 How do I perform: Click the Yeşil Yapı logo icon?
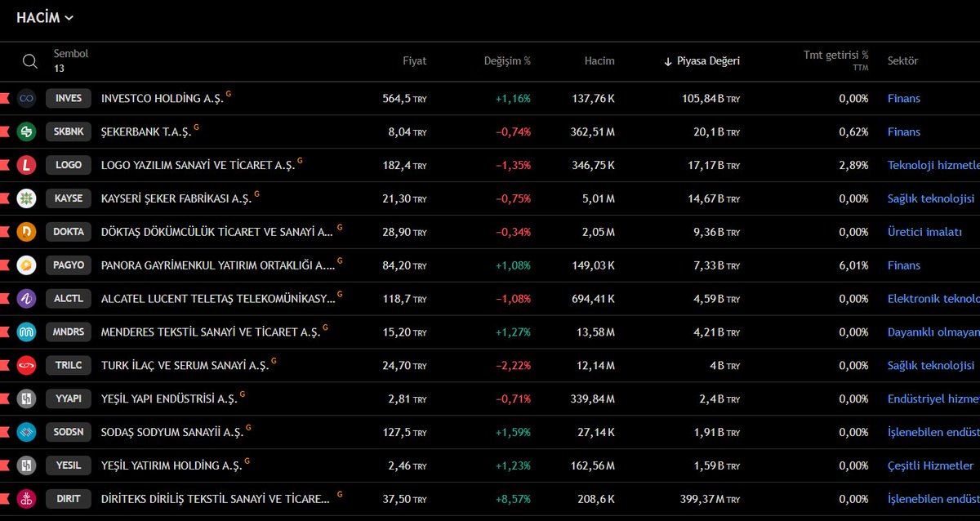tap(27, 399)
